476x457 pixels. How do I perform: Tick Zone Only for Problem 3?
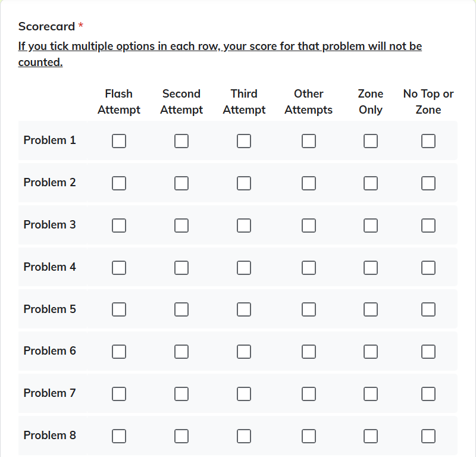tap(371, 226)
